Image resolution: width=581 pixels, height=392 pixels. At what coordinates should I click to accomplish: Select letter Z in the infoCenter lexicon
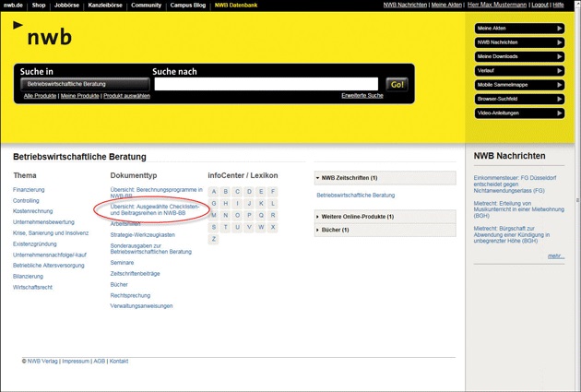(x=214, y=239)
